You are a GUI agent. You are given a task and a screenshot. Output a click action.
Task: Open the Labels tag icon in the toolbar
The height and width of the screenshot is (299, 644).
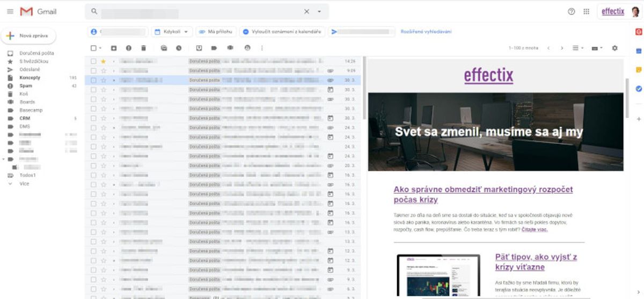214,48
